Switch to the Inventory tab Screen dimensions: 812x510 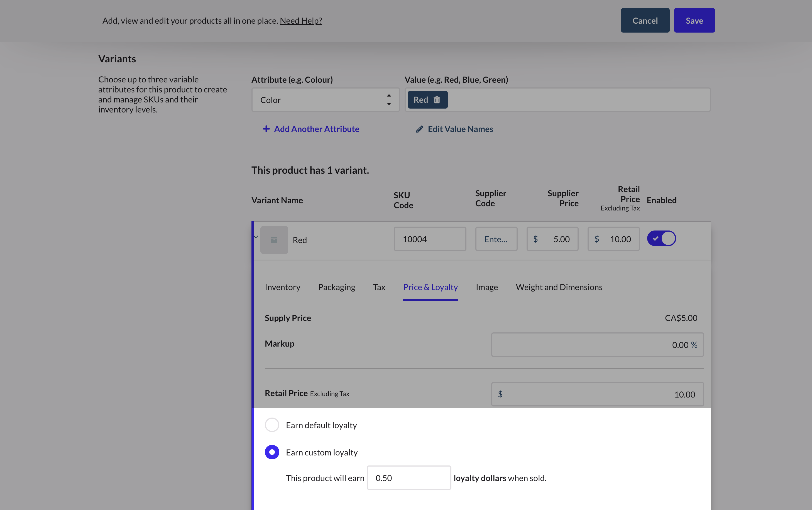pyautogui.click(x=282, y=287)
